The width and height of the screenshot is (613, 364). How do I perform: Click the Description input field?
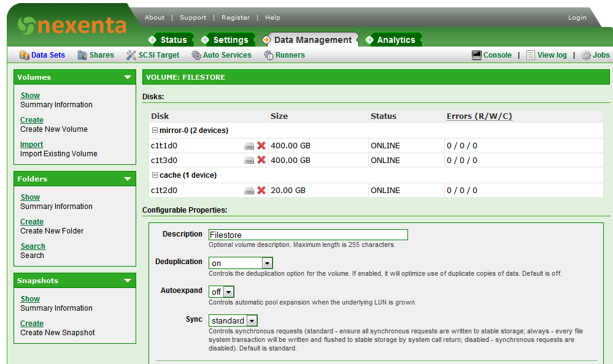point(308,235)
